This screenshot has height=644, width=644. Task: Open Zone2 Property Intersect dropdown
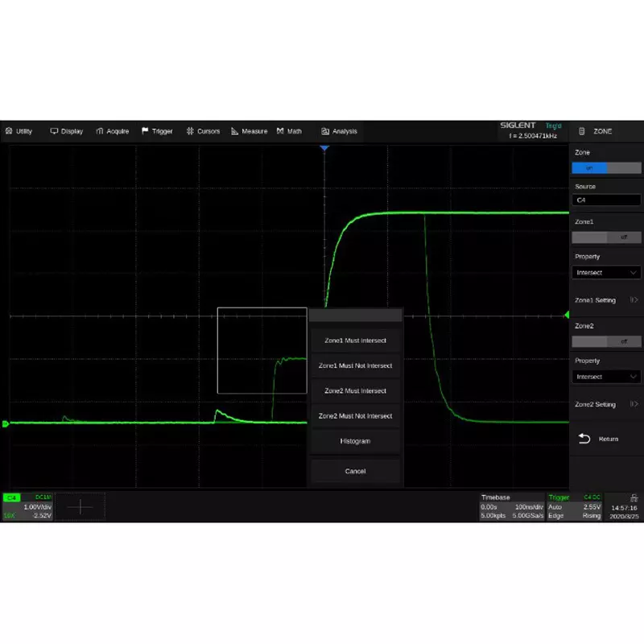[606, 377]
